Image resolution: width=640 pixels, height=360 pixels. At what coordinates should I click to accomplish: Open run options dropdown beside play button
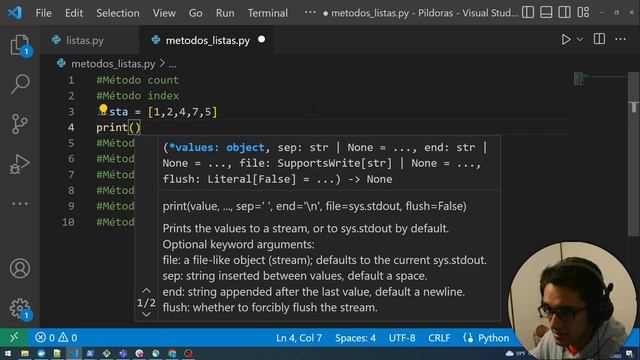point(580,40)
